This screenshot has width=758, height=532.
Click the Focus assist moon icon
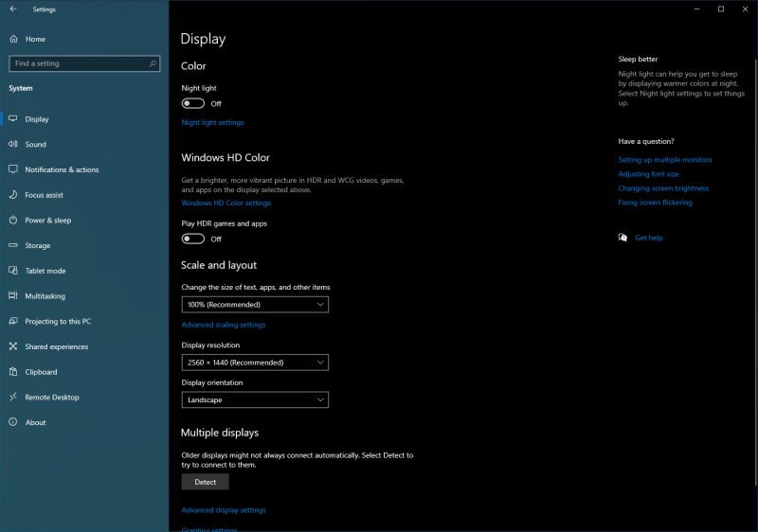tap(13, 195)
